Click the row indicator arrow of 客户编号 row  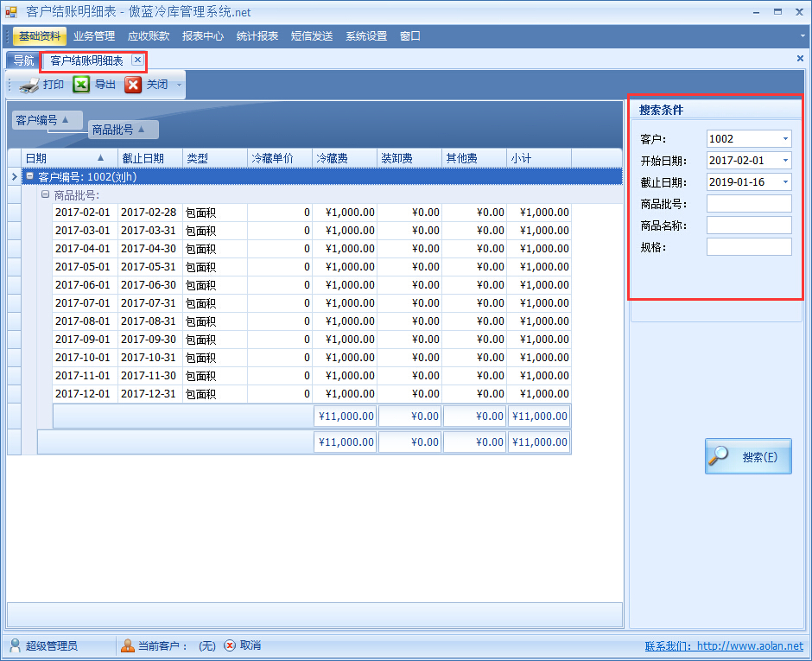click(x=14, y=176)
